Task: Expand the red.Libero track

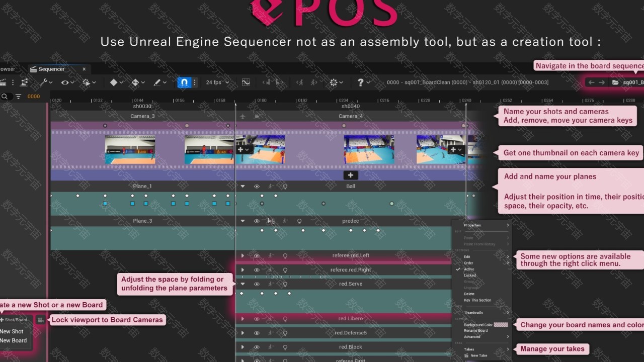Action: [x=243, y=319]
